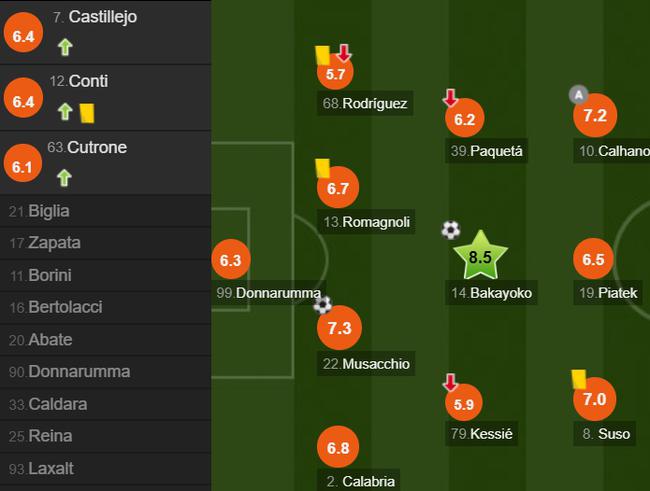Click Romagnoli's yellow card icon
650x491 pixels.
click(x=323, y=168)
